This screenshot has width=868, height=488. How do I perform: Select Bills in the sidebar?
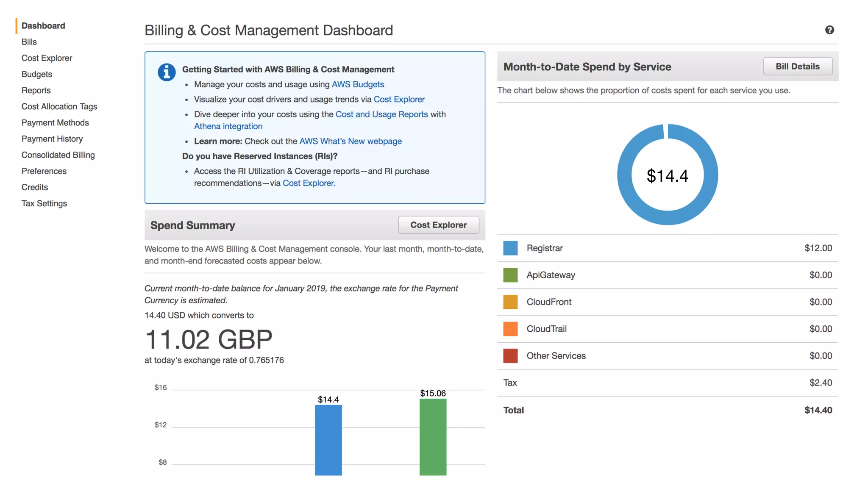tap(29, 42)
